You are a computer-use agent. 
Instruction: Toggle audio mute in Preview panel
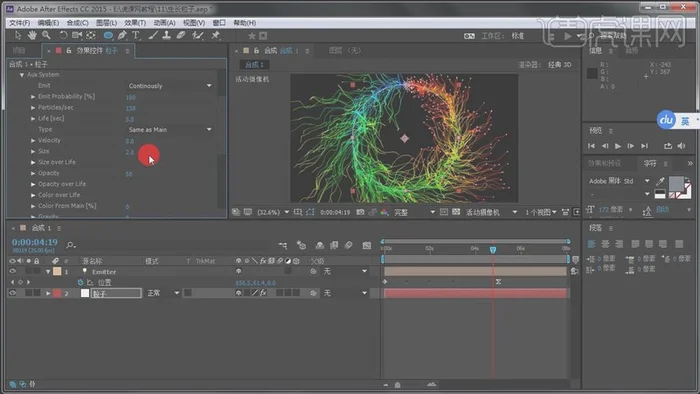[x=681, y=146]
